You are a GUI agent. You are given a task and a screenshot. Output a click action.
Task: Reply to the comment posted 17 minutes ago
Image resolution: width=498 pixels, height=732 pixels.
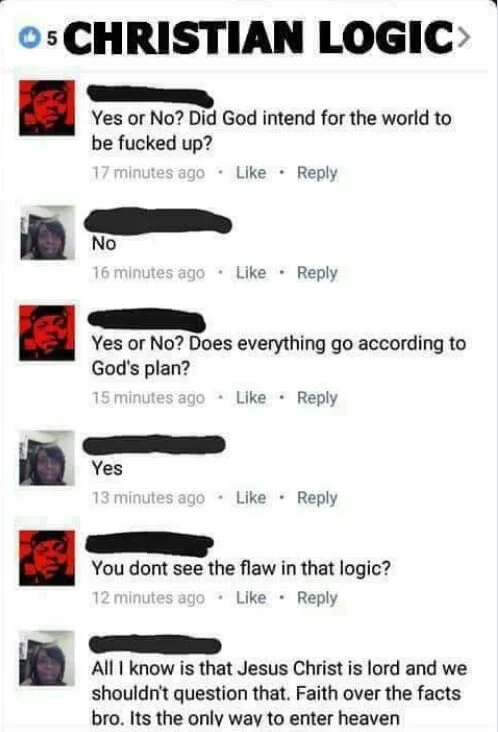(317, 173)
